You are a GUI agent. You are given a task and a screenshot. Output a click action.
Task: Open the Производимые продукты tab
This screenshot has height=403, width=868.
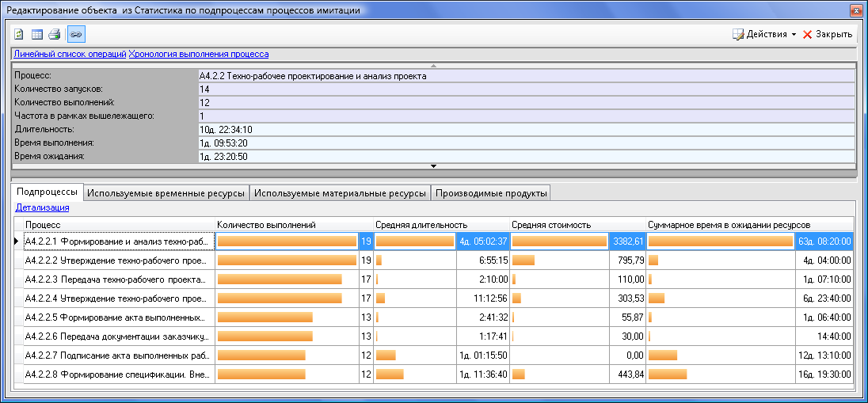point(491,192)
